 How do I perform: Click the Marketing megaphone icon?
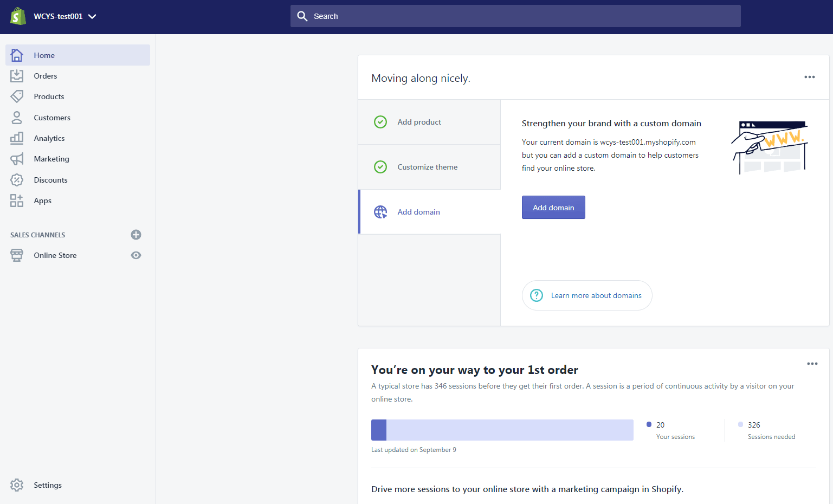click(x=17, y=159)
